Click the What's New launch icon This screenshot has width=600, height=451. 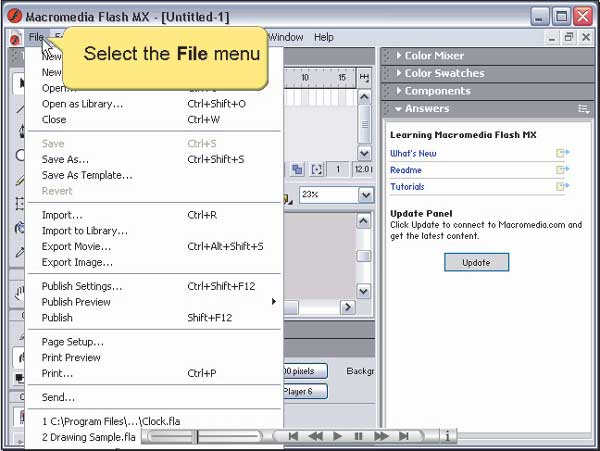[562, 153]
